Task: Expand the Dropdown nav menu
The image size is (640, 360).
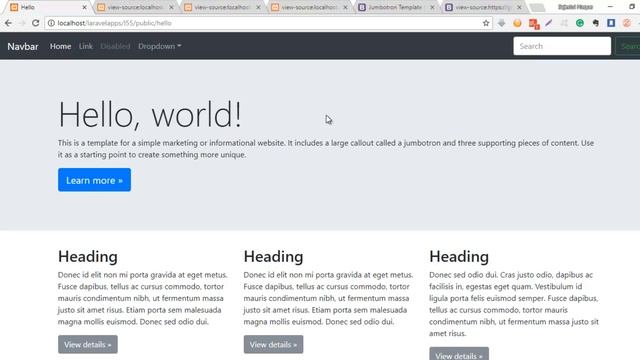Action: tap(160, 47)
